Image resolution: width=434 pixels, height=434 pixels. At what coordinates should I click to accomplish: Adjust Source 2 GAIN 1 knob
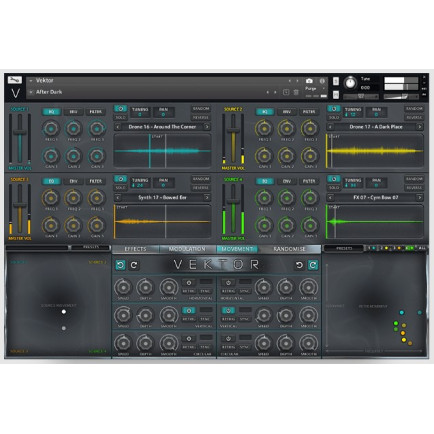[x=264, y=155]
